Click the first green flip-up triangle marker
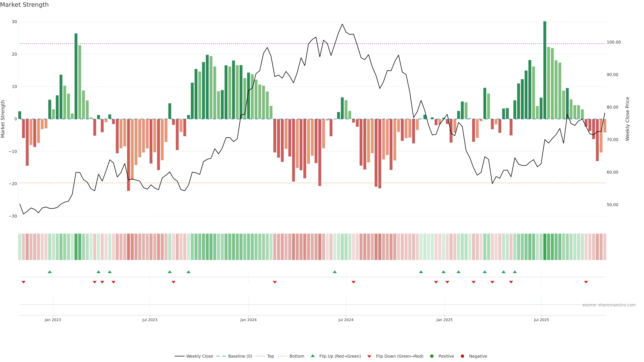Viewport: 644px width, 362px height. tap(50, 272)
